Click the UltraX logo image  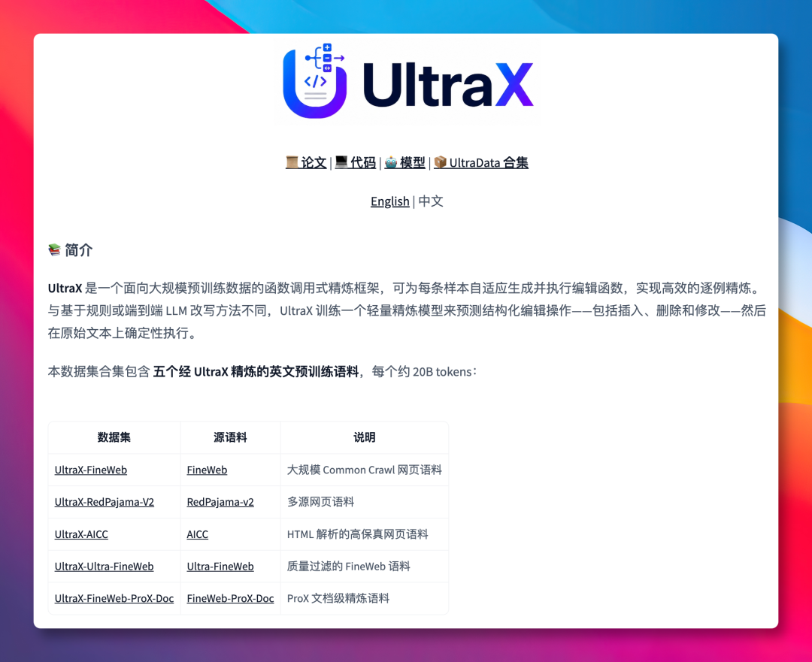click(x=408, y=82)
